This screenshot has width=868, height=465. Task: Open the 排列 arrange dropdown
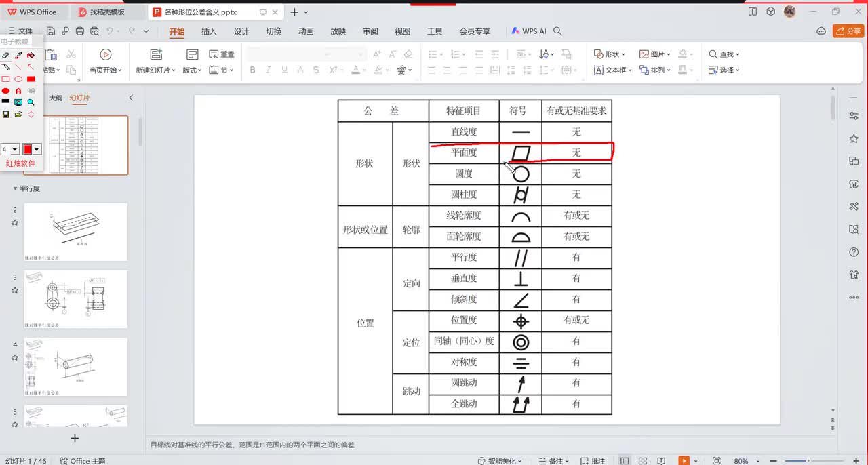[x=655, y=70]
